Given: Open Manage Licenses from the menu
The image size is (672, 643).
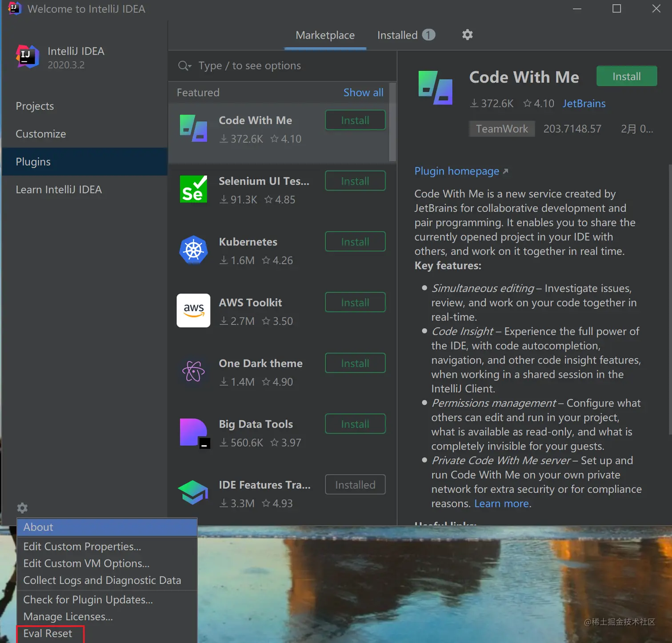Looking at the screenshot, I should (107, 617).
